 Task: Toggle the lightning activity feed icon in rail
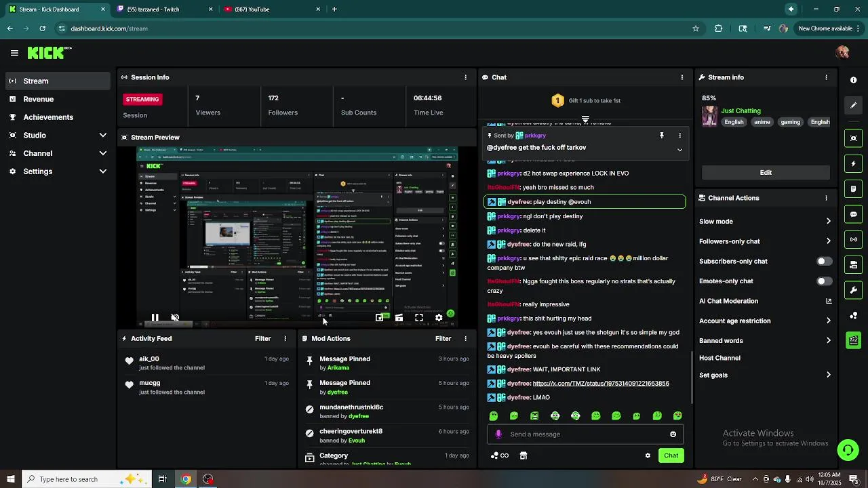(x=853, y=163)
